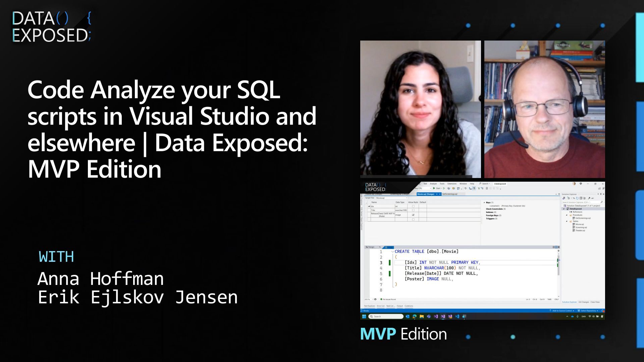The width and height of the screenshot is (644, 362).
Task: Toggle the pin on the Solution Explorer panel
Action: tap(601, 194)
